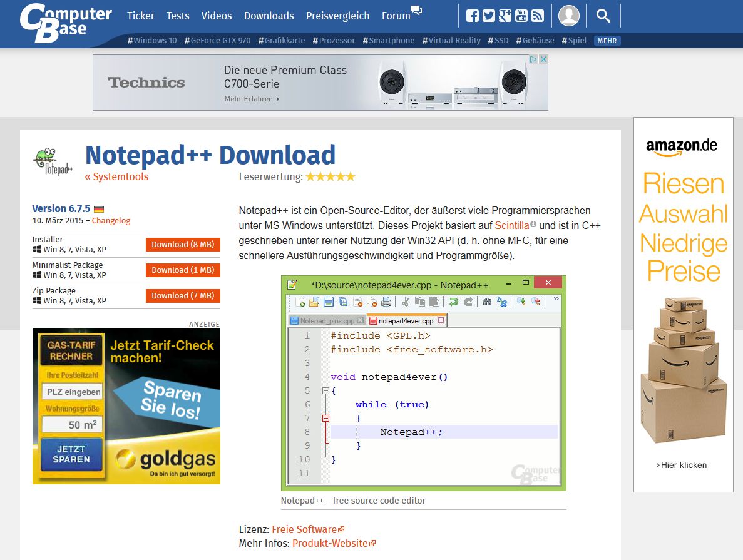The image size is (743, 560).
Task: Open the #Spiel tag
Action: pyautogui.click(x=574, y=41)
